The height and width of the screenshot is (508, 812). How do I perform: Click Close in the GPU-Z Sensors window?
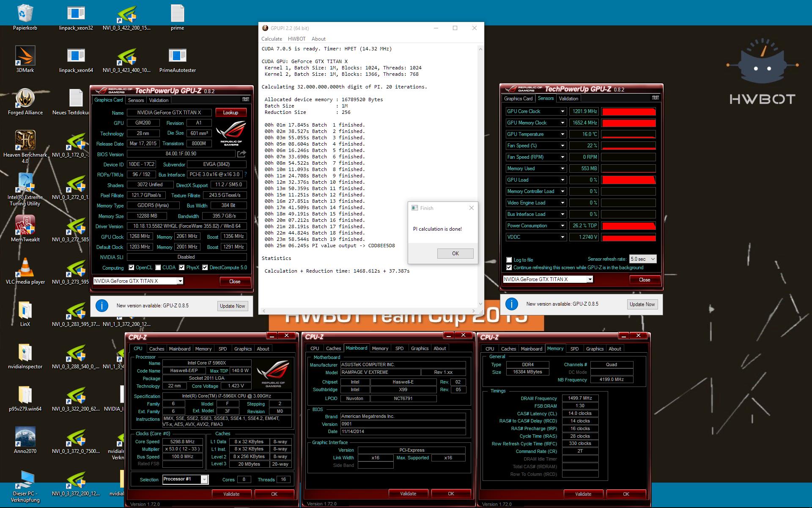tap(645, 280)
